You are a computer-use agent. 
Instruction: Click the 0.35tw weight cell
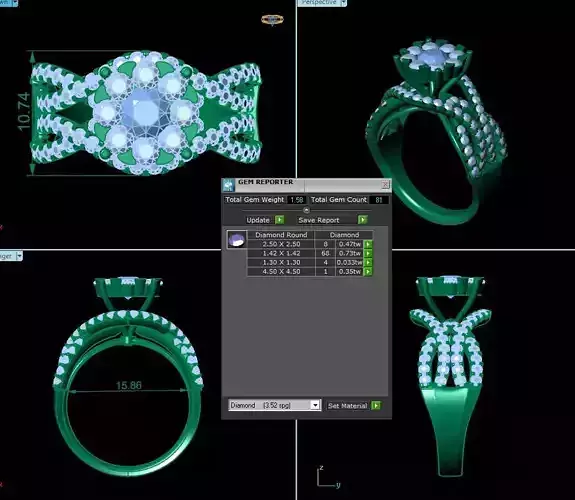[x=349, y=271]
